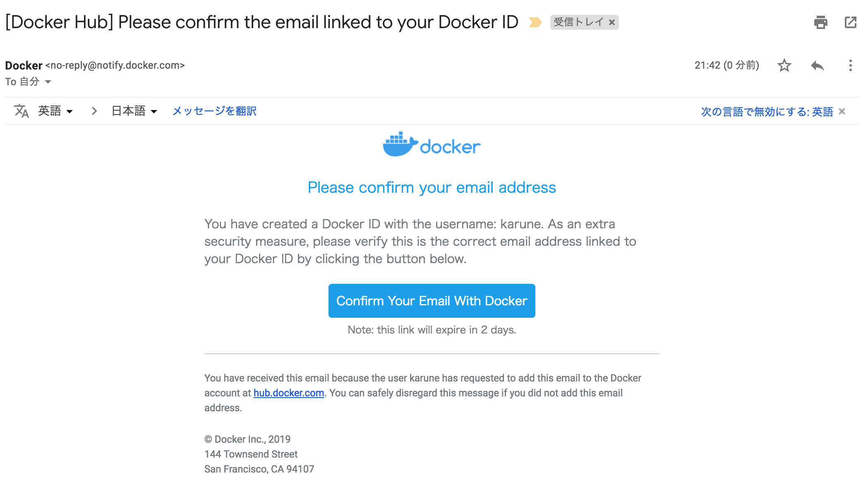
Task: Click sender name Docker
Action: [24, 65]
